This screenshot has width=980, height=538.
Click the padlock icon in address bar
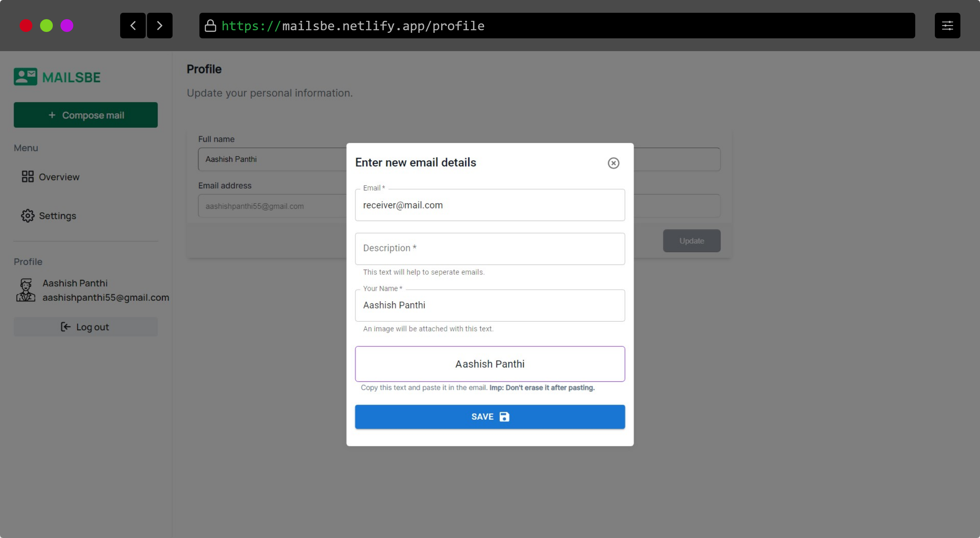point(210,26)
